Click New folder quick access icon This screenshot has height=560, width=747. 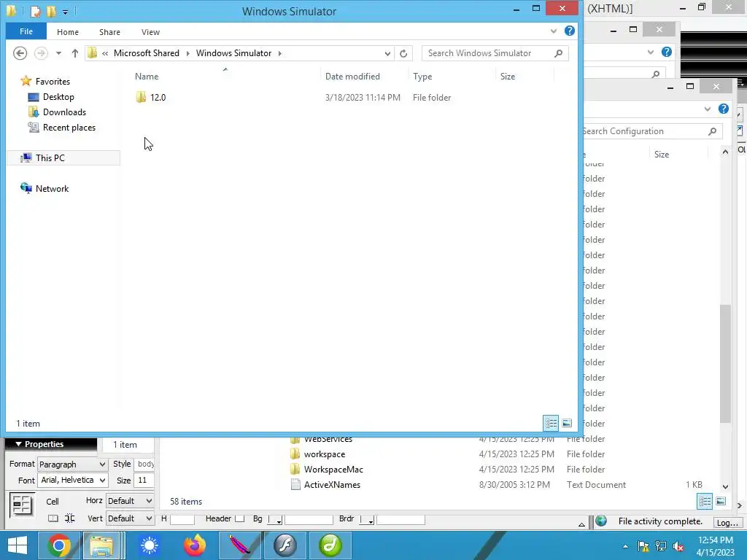point(51,11)
